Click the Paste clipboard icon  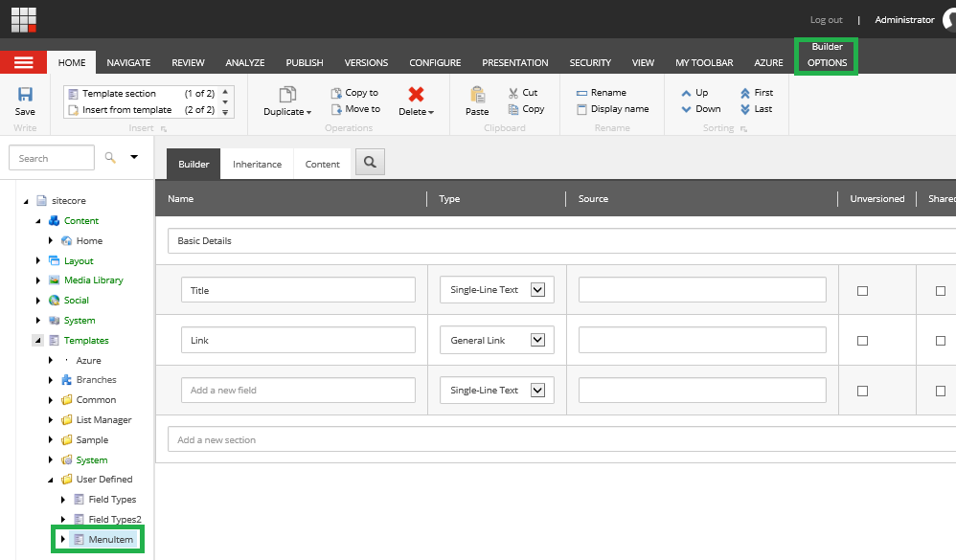click(x=477, y=95)
